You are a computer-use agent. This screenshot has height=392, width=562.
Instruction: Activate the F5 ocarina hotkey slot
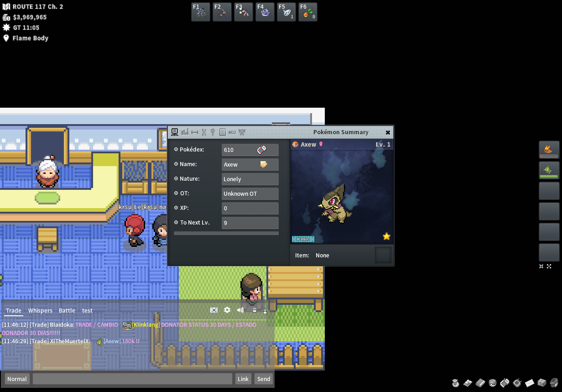[x=286, y=12]
